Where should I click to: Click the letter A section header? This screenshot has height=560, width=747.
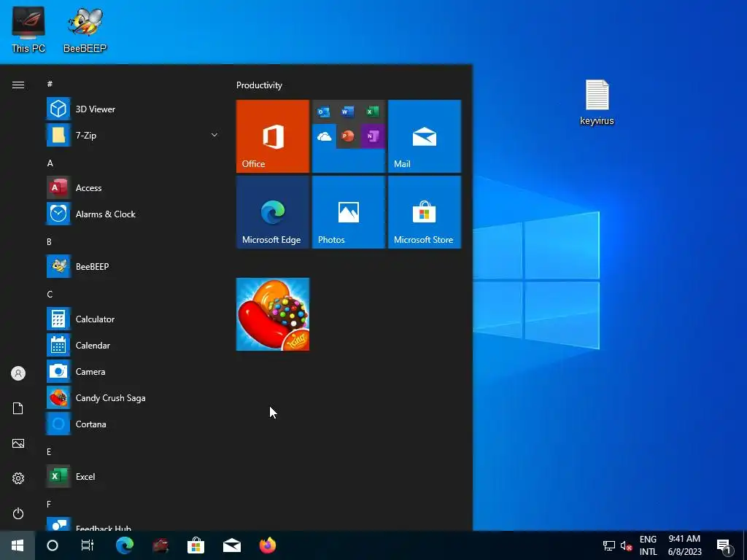coord(50,163)
